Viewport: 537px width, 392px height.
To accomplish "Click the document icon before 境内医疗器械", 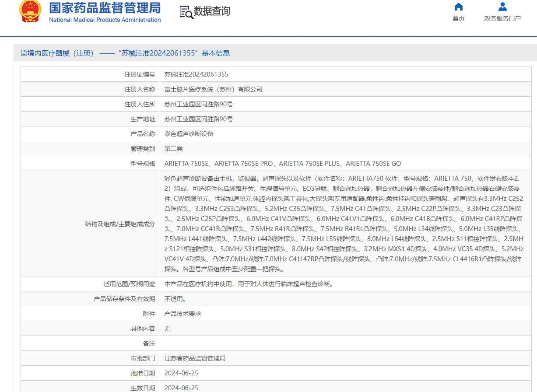I will click(x=24, y=53).
